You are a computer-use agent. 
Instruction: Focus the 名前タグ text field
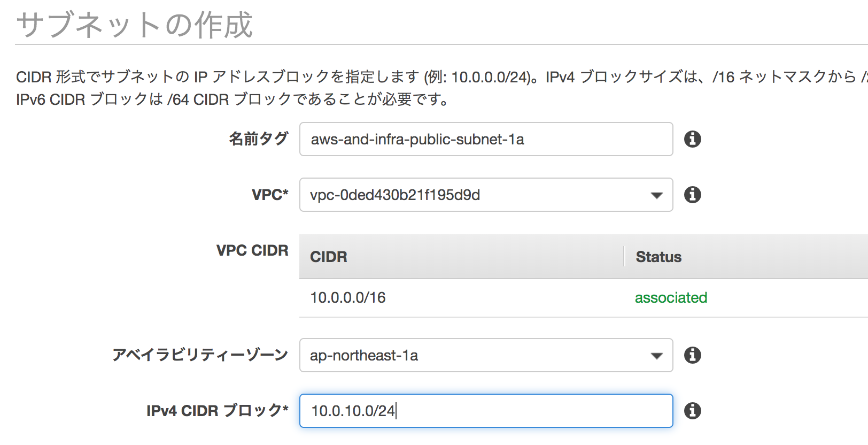(485, 139)
